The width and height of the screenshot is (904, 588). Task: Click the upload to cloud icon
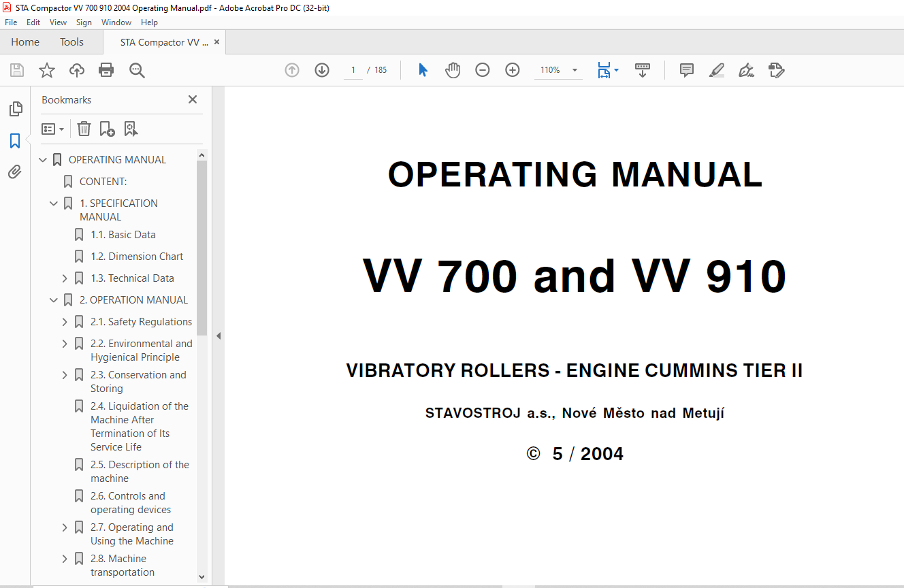coord(77,70)
